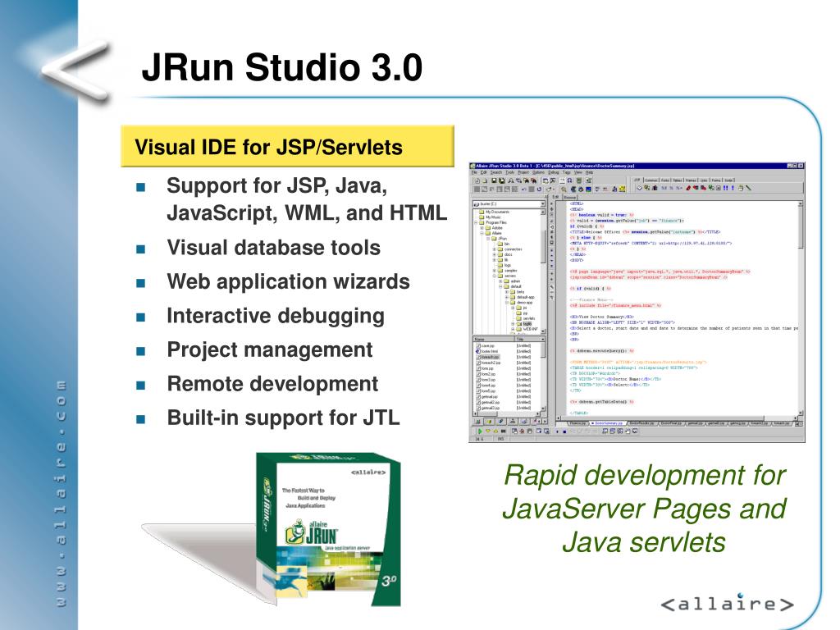Collapse the default folder node
The height and width of the screenshot is (630, 840).
500,286
